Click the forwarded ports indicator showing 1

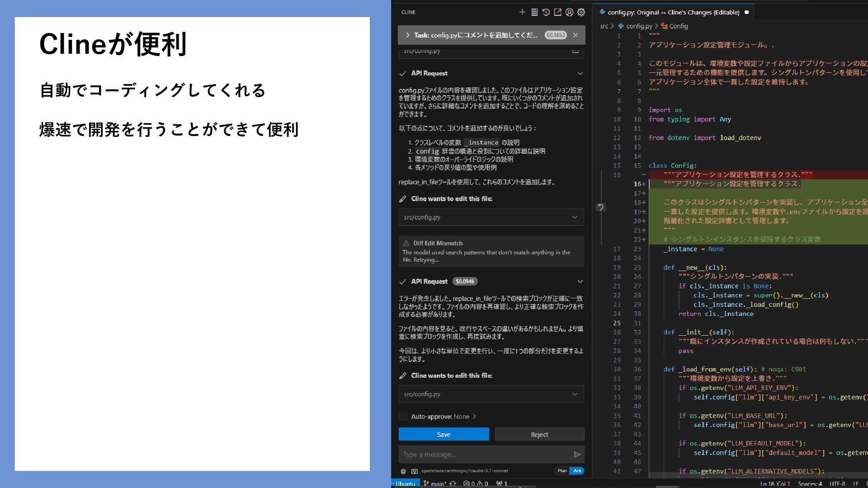coord(502,483)
